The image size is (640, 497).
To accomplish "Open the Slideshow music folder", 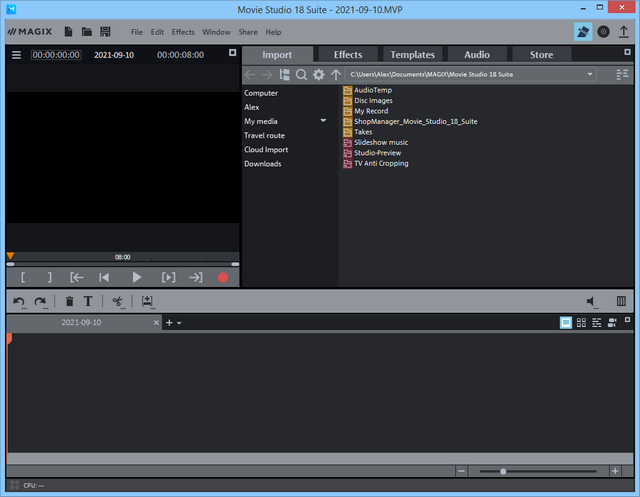I will (380, 142).
